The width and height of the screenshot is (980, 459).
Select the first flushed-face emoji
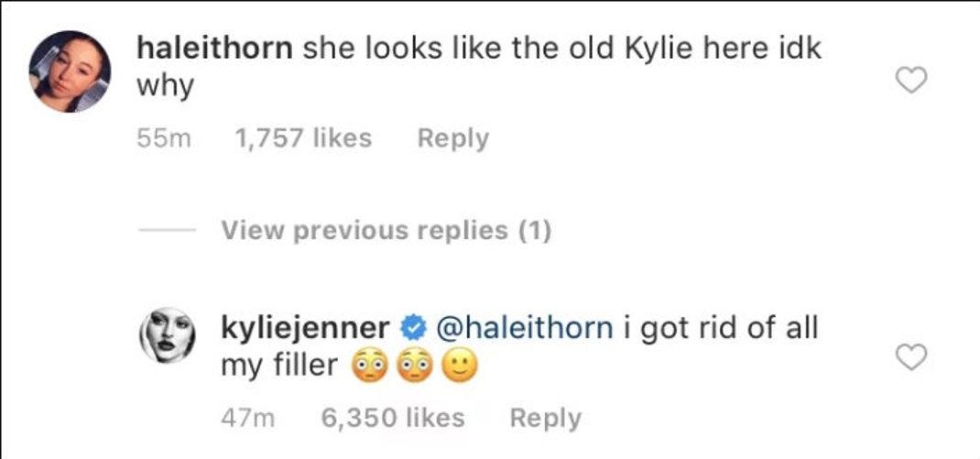tap(369, 367)
